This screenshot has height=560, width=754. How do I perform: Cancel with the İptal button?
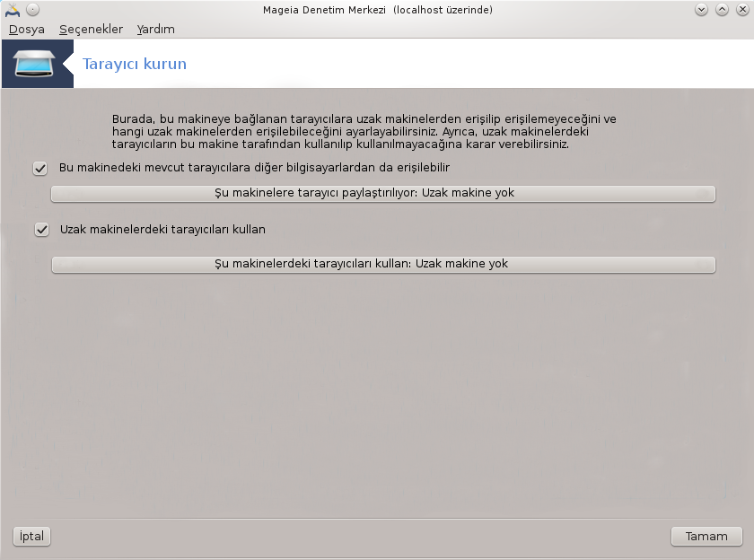(31, 536)
